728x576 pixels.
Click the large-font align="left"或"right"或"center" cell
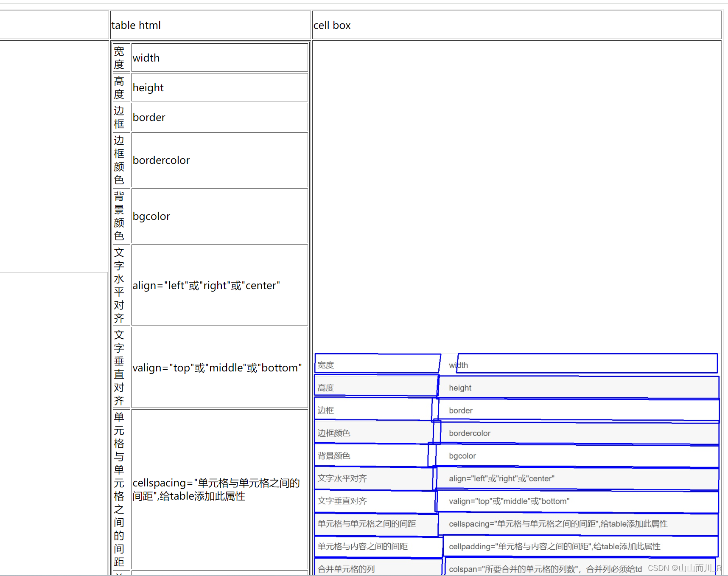(x=220, y=285)
